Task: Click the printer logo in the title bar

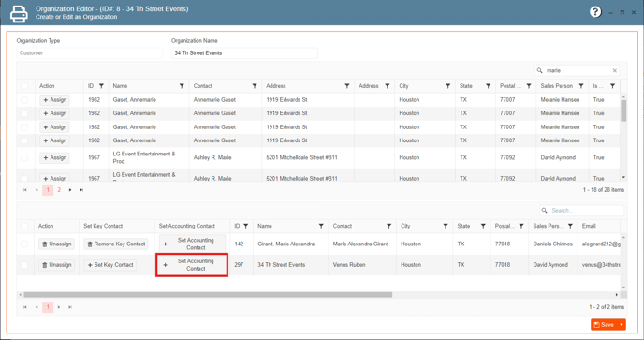Action: click(x=19, y=13)
